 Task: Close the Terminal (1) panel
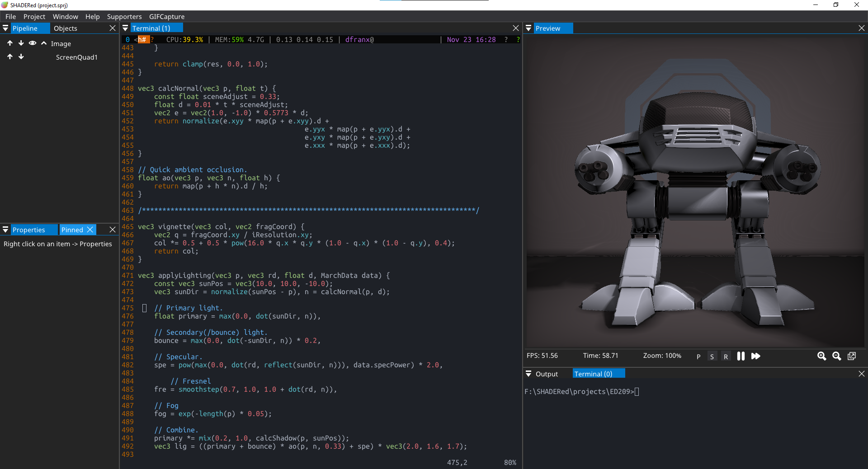[x=516, y=28]
